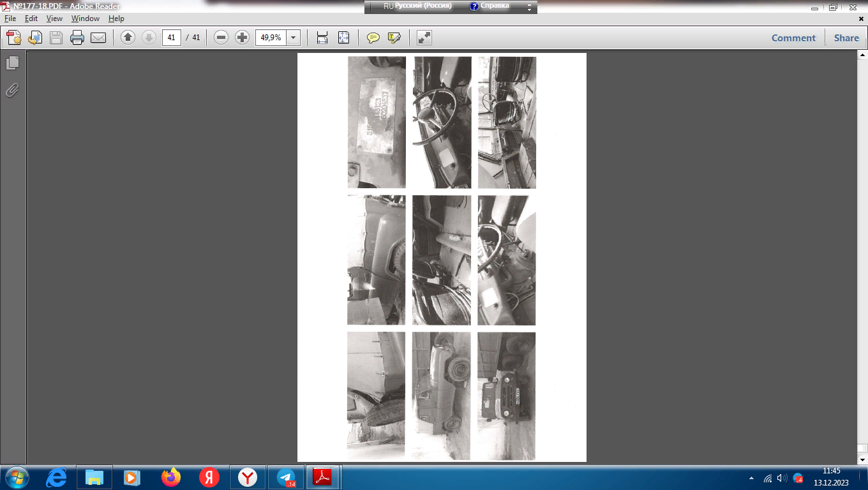
Task: Open the page thumbnails panel
Action: click(12, 63)
